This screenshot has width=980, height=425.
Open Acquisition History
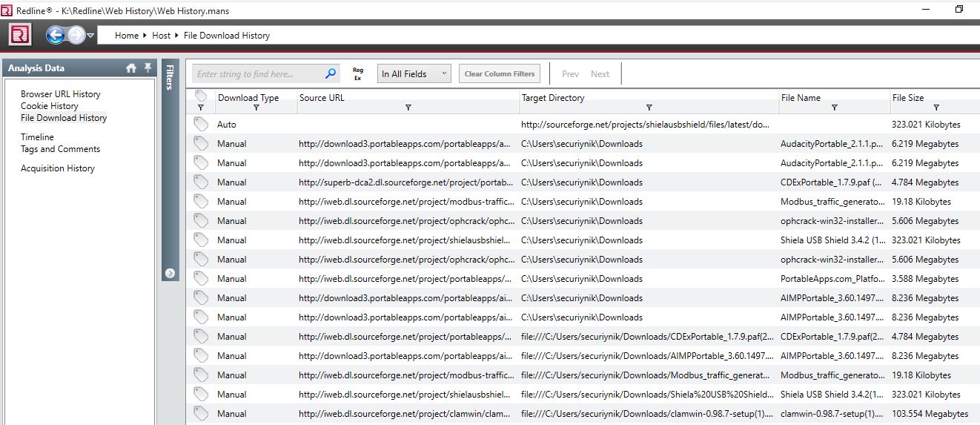coord(58,168)
